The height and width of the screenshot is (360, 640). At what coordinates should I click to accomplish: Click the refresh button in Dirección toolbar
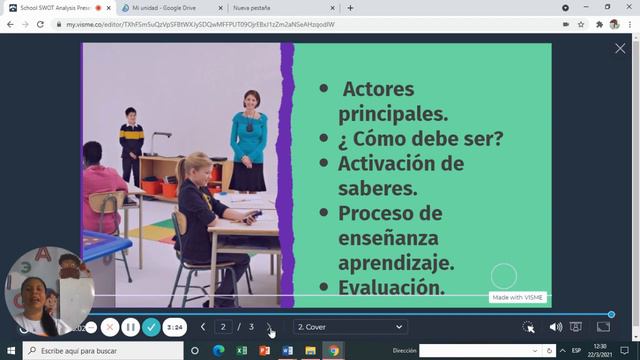[549, 351]
